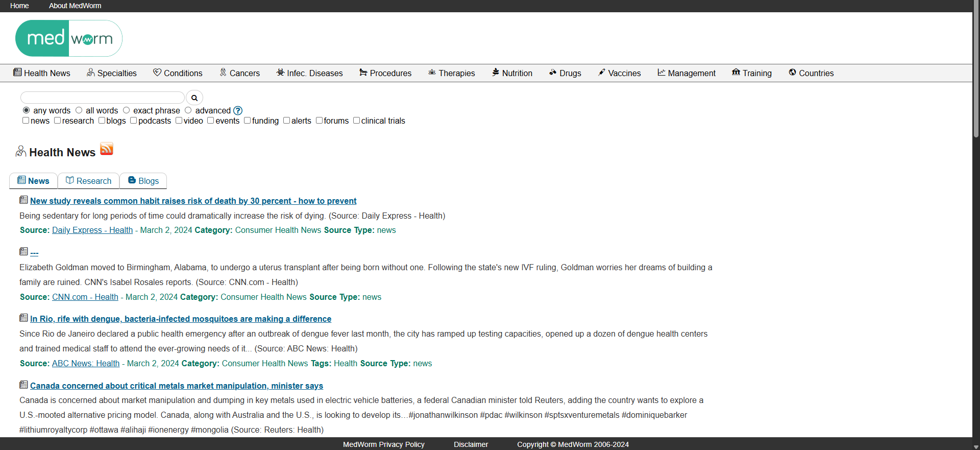
Task: Open the Canada critical metals article link
Action: [177, 386]
